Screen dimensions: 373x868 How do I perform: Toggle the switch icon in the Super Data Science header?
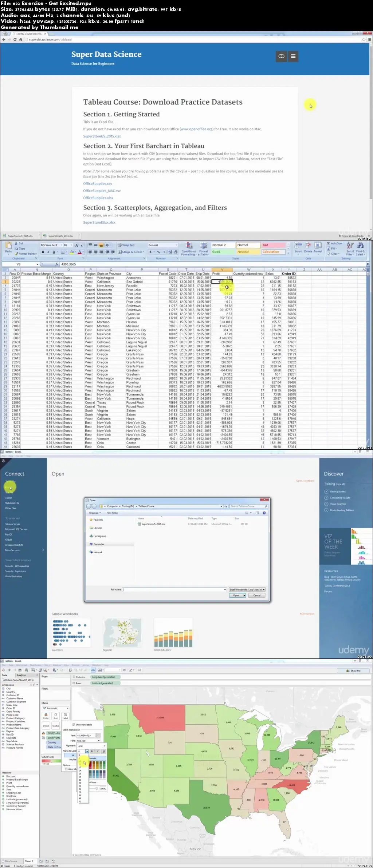[x=281, y=56]
